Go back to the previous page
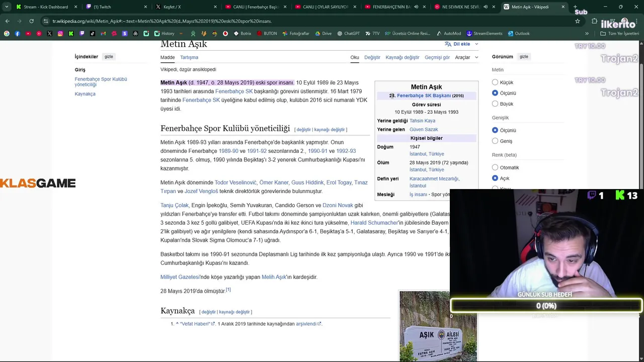The width and height of the screenshot is (644, 362). click(x=7, y=21)
